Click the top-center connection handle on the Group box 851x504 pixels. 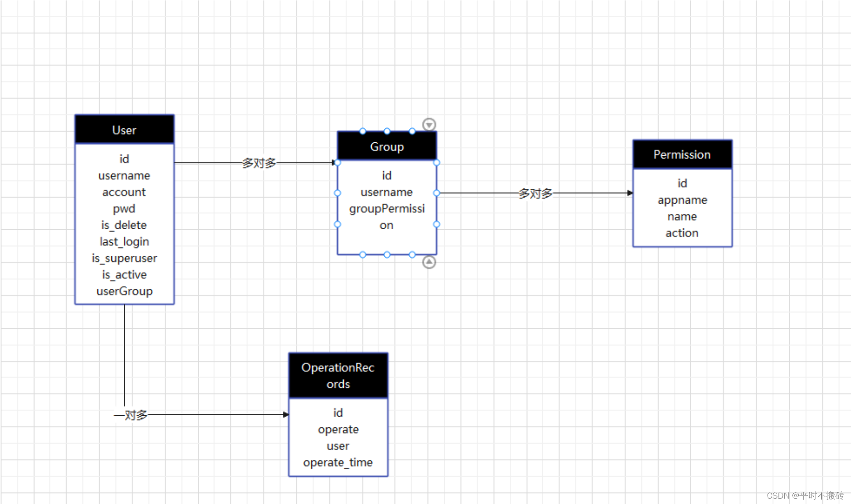(387, 131)
